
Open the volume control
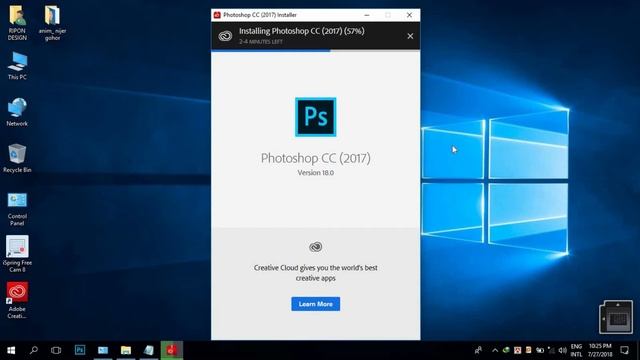pyautogui.click(x=562, y=350)
